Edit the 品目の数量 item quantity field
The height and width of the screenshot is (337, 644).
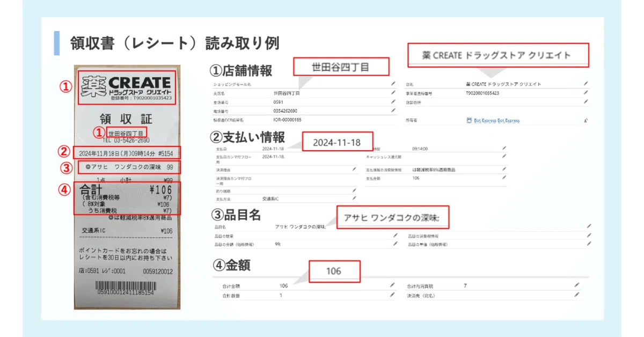396,235
